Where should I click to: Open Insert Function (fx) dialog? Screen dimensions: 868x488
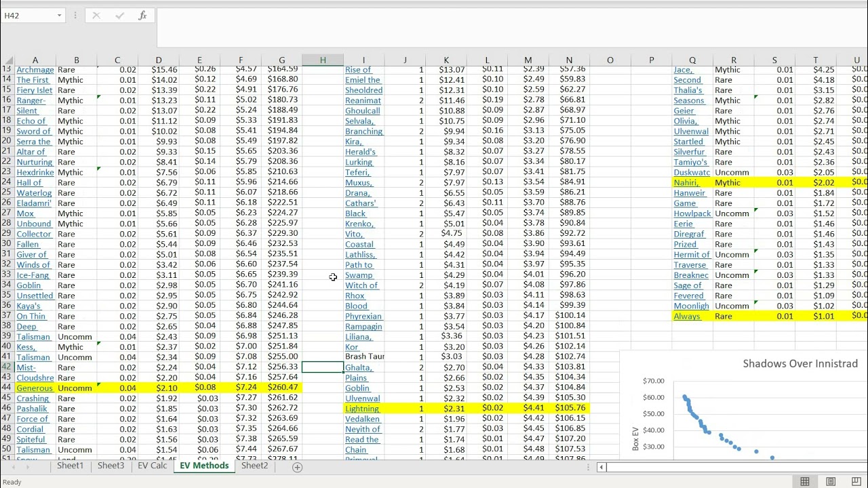coord(142,16)
